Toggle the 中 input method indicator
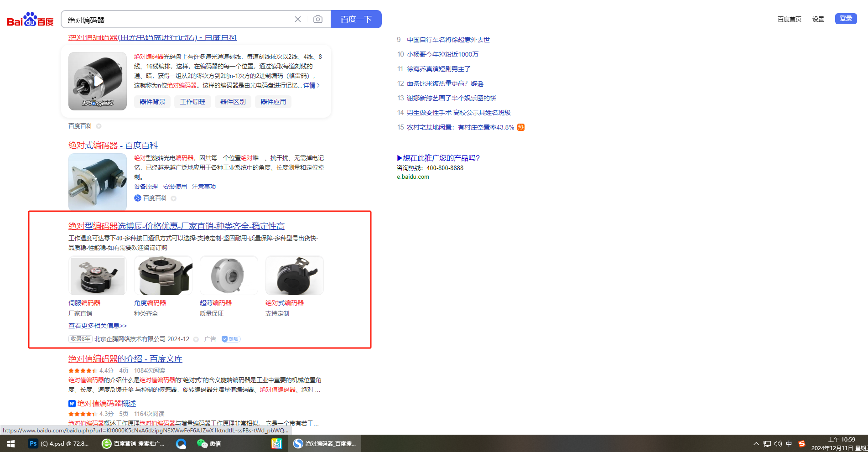868x452 pixels. 789,444
